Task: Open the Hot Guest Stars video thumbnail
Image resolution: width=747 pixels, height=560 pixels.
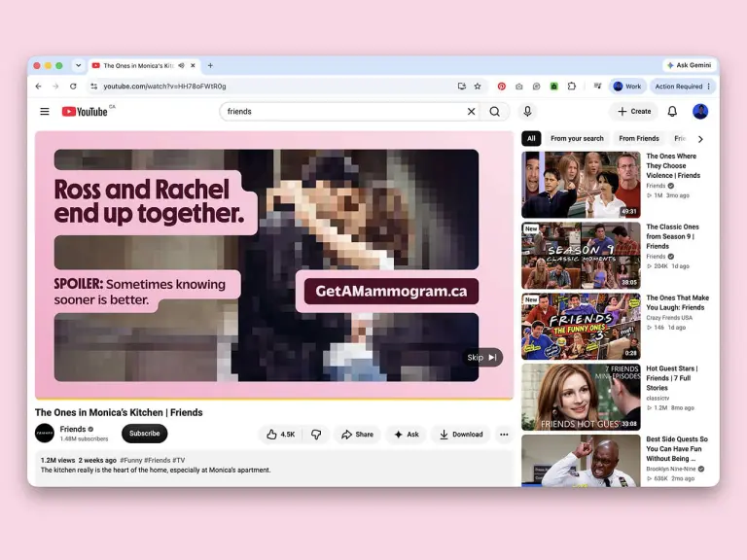Action: 581,397
